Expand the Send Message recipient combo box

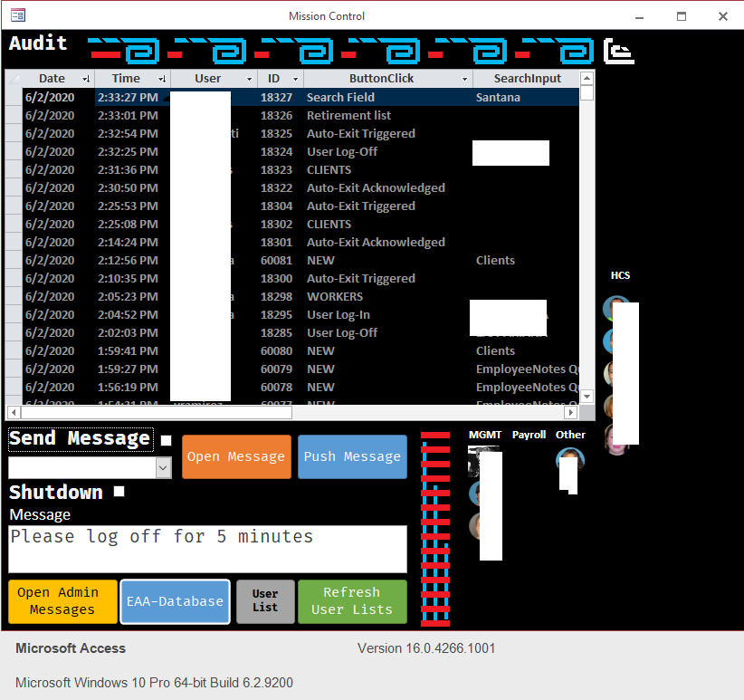pyautogui.click(x=163, y=468)
